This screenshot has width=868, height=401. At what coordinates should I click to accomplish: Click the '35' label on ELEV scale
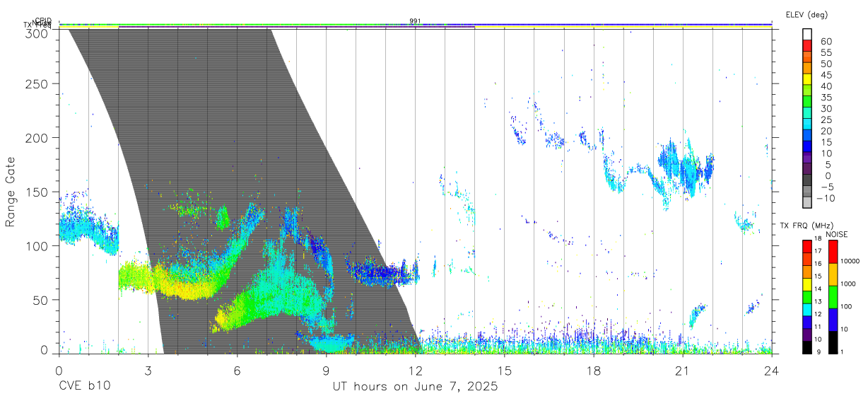826,98
